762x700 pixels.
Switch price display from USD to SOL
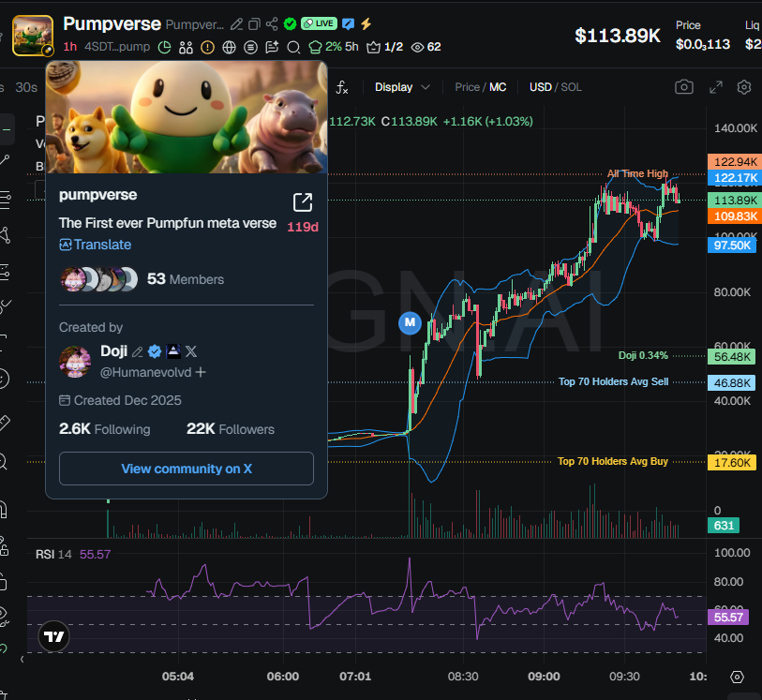[x=574, y=86]
